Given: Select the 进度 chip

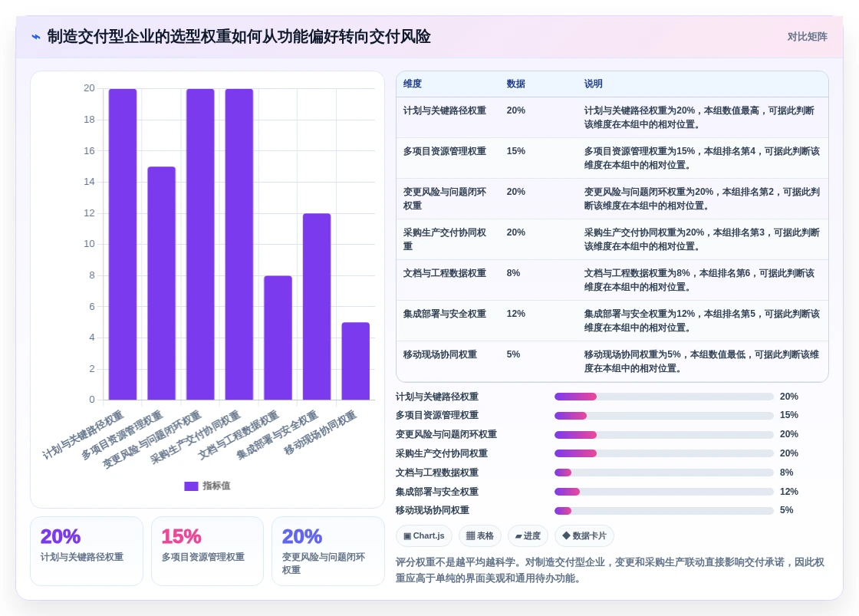Looking at the screenshot, I should [x=528, y=535].
